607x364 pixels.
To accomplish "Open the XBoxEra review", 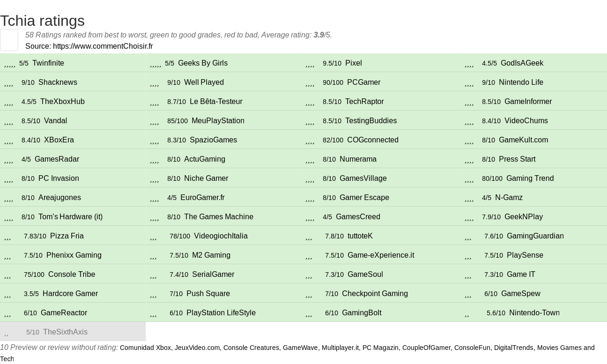I will [73, 140].
